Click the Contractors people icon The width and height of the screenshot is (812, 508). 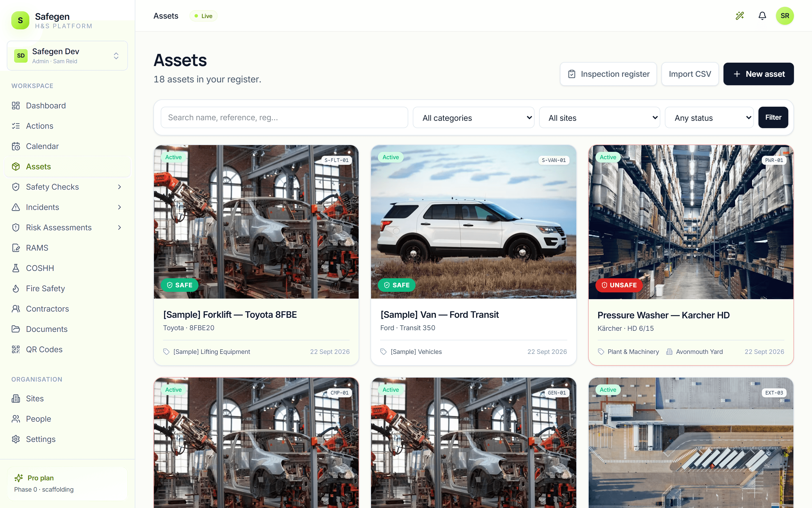tap(16, 309)
